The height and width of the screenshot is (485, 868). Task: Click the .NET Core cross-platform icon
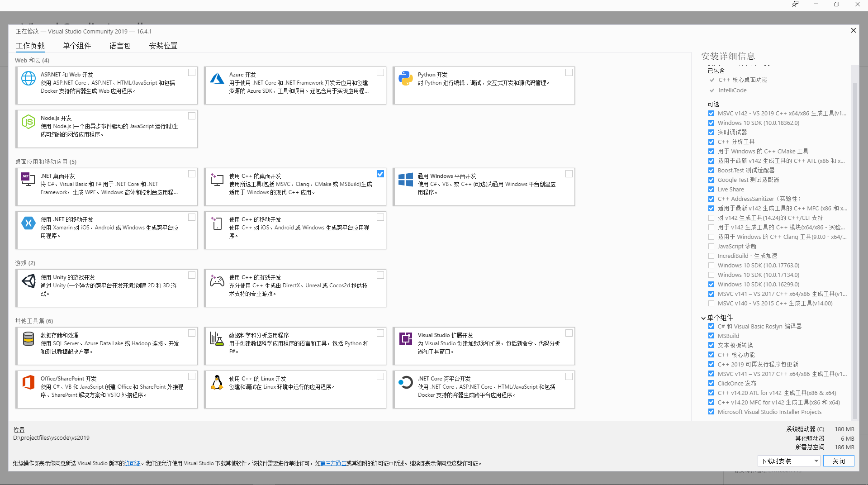406,382
